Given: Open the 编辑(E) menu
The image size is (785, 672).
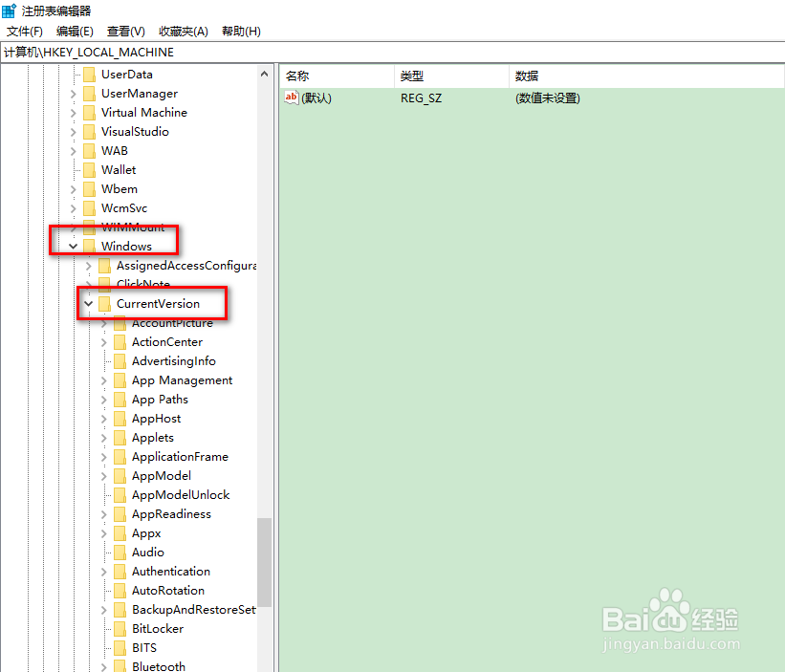Looking at the screenshot, I should point(75,31).
